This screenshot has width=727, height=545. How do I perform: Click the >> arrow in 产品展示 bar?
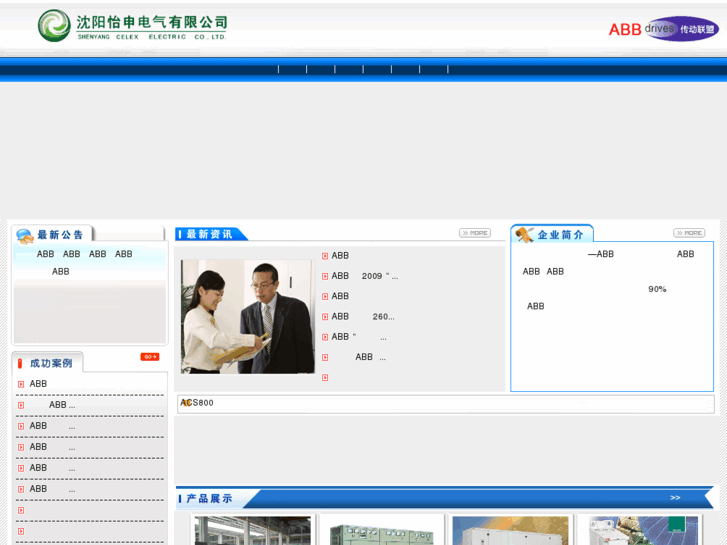[x=675, y=498]
